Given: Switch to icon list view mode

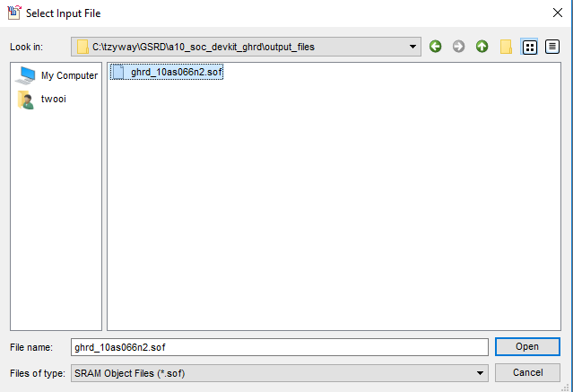Looking at the screenshot, I should [x=530, y=47].
